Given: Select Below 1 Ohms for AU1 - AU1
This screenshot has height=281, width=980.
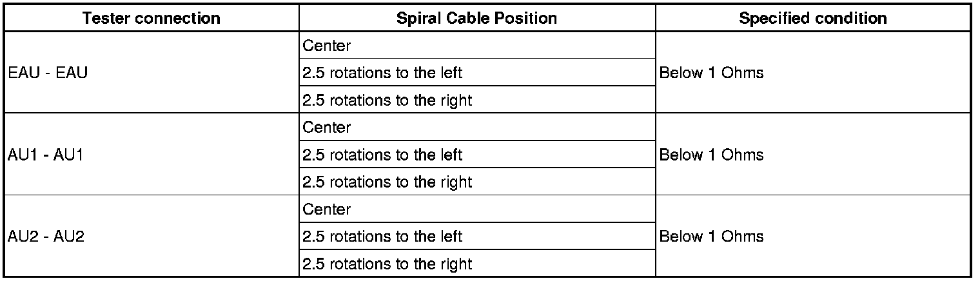Looking at the screenshot, I should [711, 155].
